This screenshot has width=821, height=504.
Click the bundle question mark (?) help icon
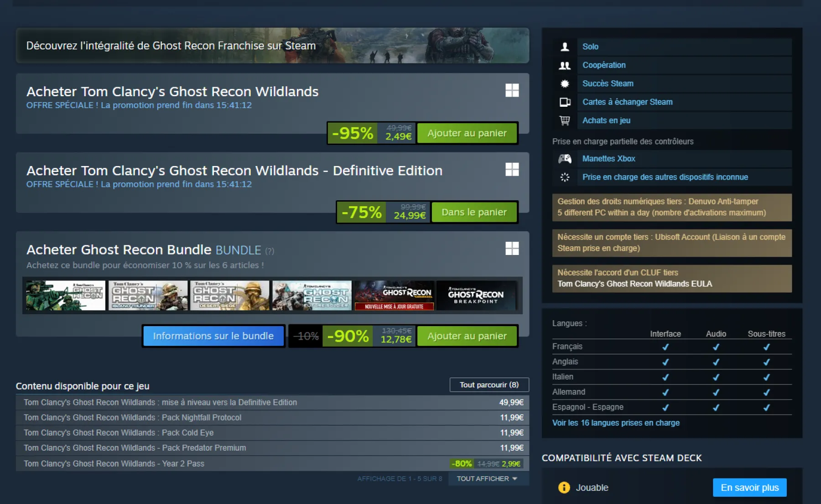pos(270,251)
